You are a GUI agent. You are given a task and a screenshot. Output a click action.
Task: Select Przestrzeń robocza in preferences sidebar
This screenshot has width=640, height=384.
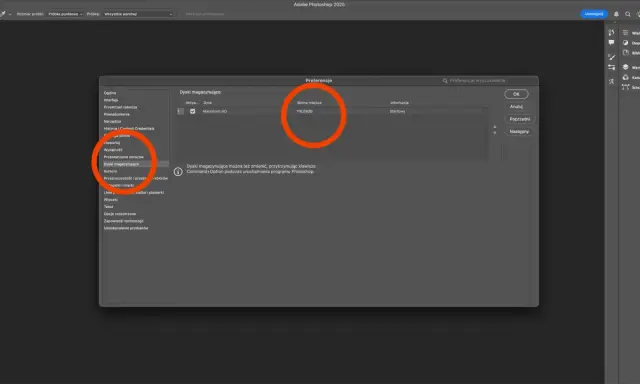(x=120, y=107)
